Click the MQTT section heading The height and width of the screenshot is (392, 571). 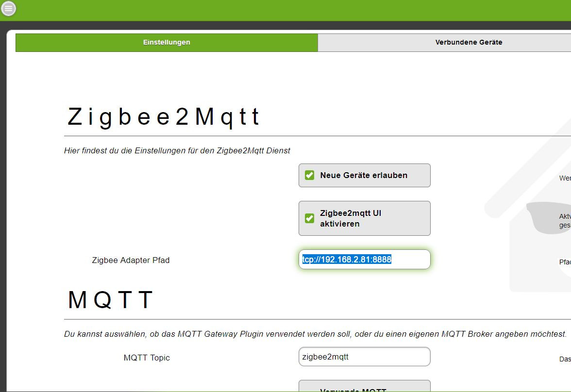(x=110, y=300)
